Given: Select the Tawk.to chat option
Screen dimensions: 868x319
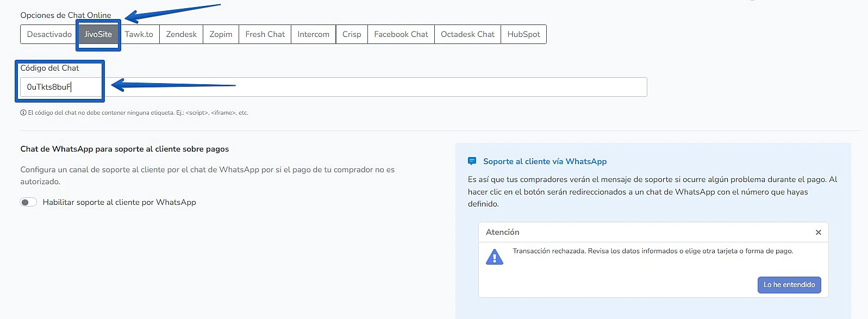Looking at the screenshot, I should coord(139,34).
